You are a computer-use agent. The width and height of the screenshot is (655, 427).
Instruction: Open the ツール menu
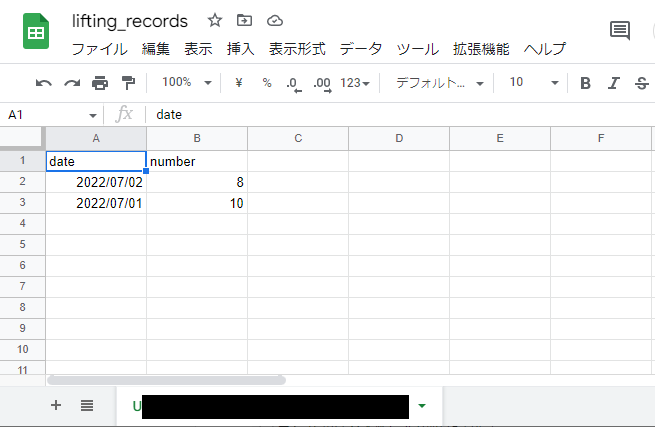[x=417, y=49]
